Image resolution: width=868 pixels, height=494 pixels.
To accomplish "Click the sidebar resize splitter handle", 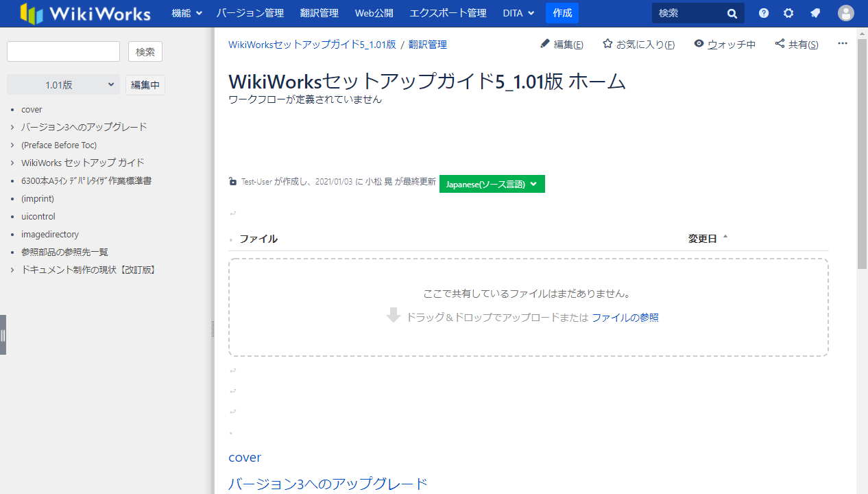I will coord(213,329).
